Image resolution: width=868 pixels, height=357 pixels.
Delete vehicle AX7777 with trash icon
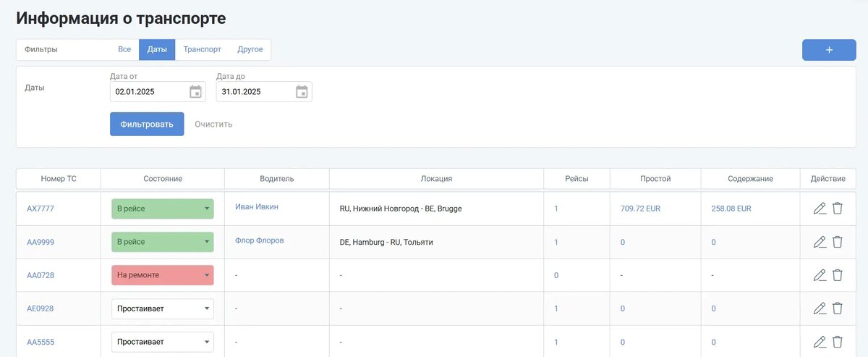838,209
